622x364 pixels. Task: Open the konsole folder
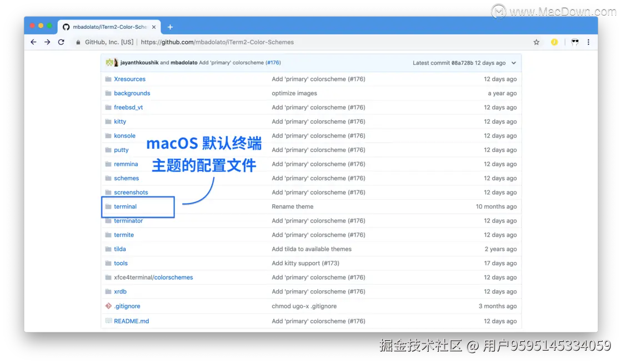point(124,135)
